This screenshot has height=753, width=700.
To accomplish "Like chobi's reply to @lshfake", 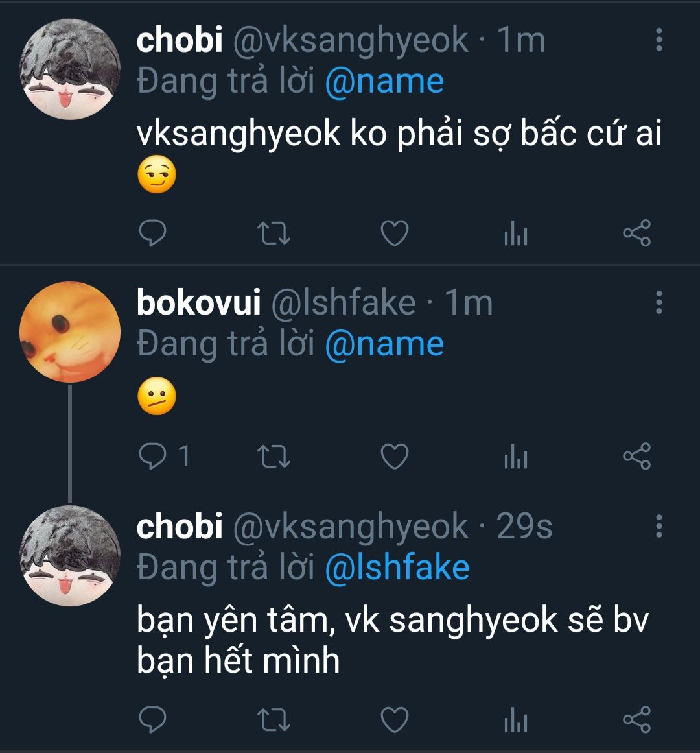I will pyautogui.click(x=394, y=719).
